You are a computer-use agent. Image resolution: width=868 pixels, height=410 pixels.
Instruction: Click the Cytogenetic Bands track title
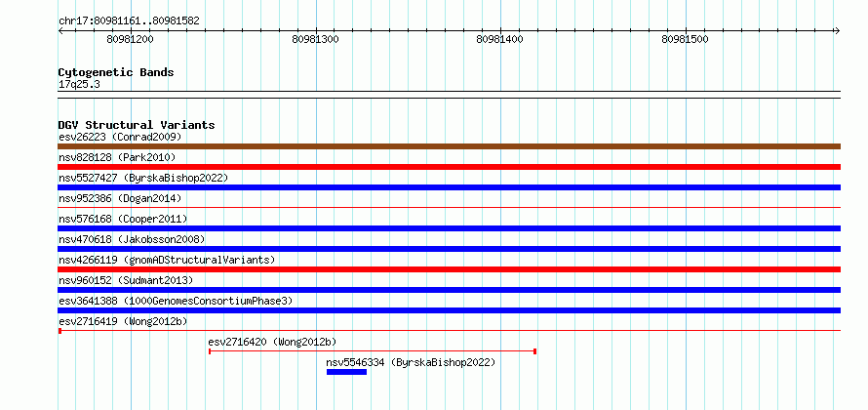point(116,72)
